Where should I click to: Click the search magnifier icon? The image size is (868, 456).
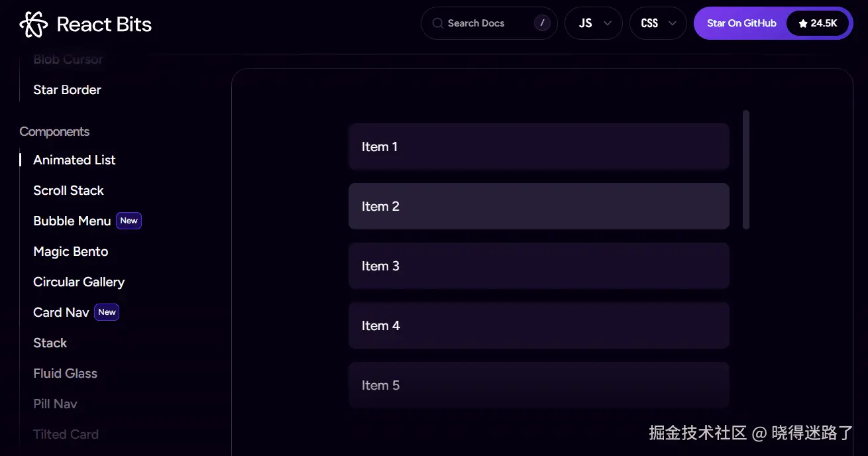click(x=437, y=23)
